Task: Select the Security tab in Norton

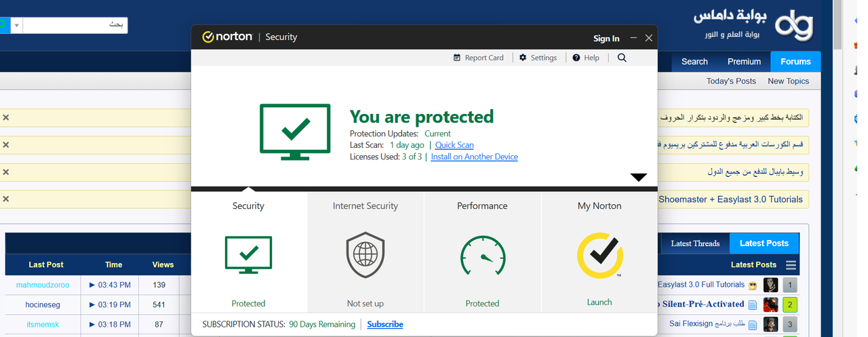Action: tap(249, 252)
